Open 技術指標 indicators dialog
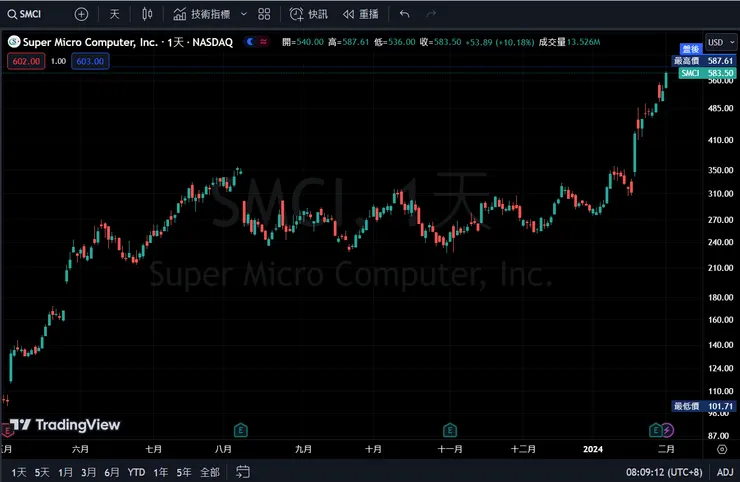740x482 pixels. (x=202, y=14)
